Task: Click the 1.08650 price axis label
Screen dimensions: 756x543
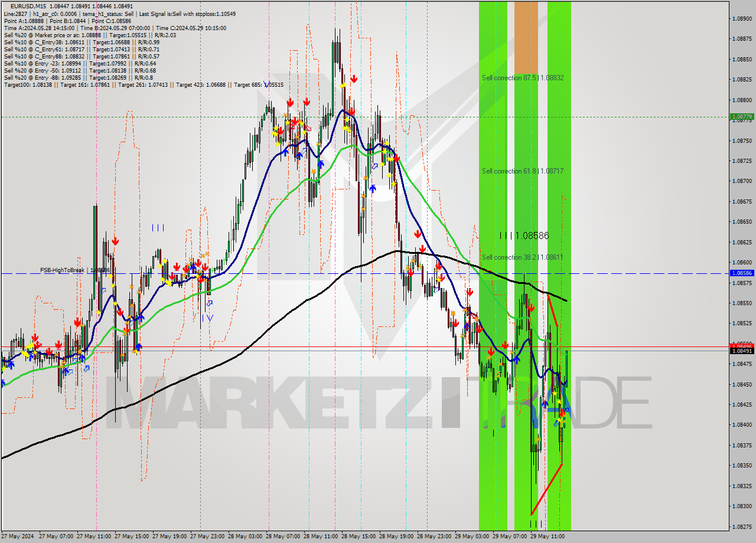Action: tap(742, 222)
